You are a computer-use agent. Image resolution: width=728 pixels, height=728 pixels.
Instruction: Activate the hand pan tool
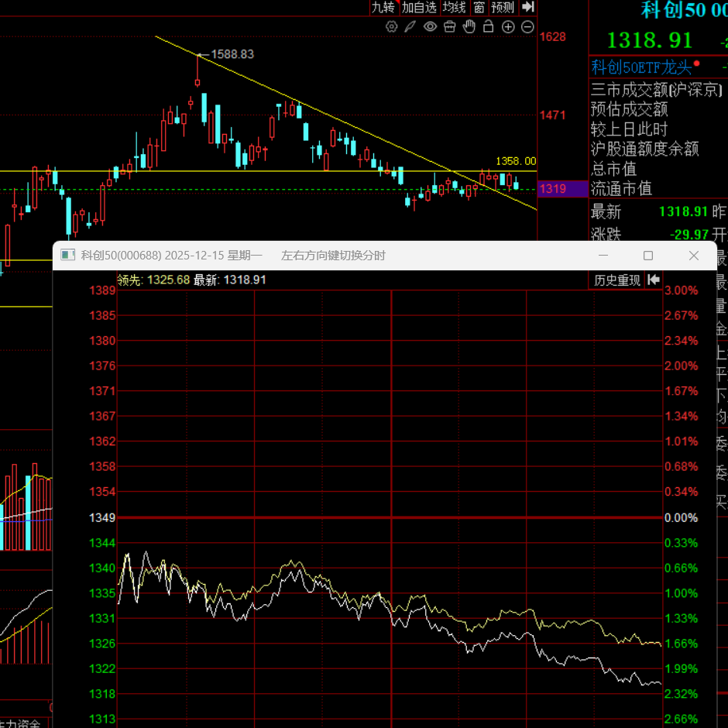click(469, 27)
